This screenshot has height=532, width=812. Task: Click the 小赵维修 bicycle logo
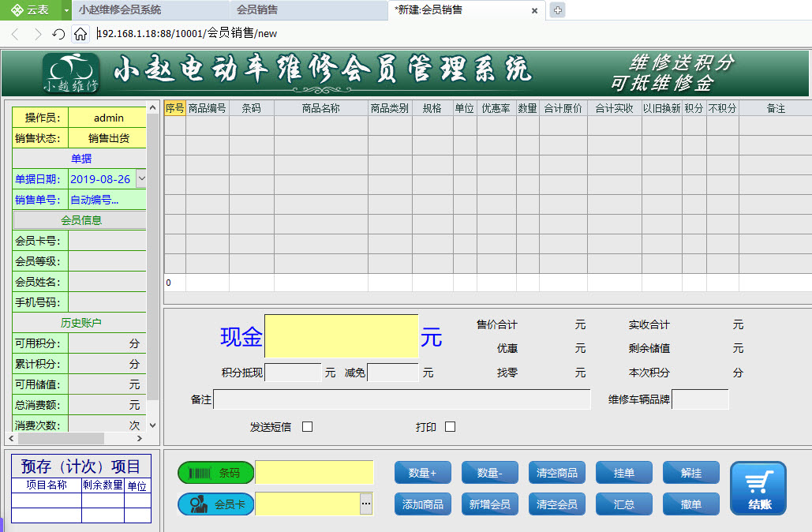[x=71, y=73]
